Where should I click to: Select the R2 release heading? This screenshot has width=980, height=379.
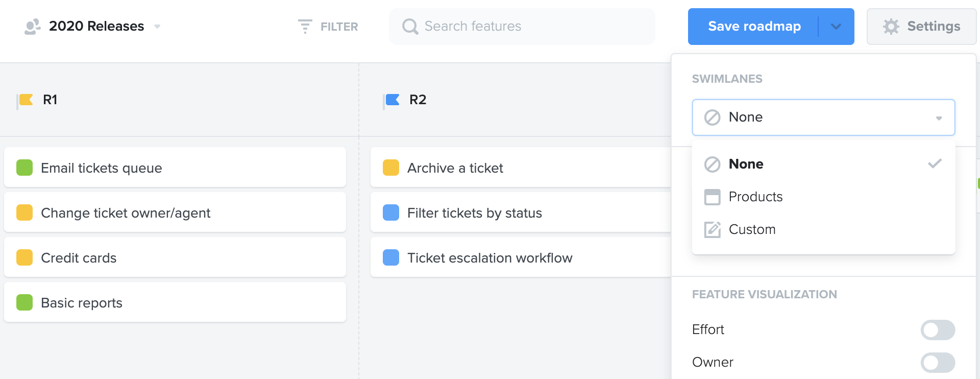418,100
